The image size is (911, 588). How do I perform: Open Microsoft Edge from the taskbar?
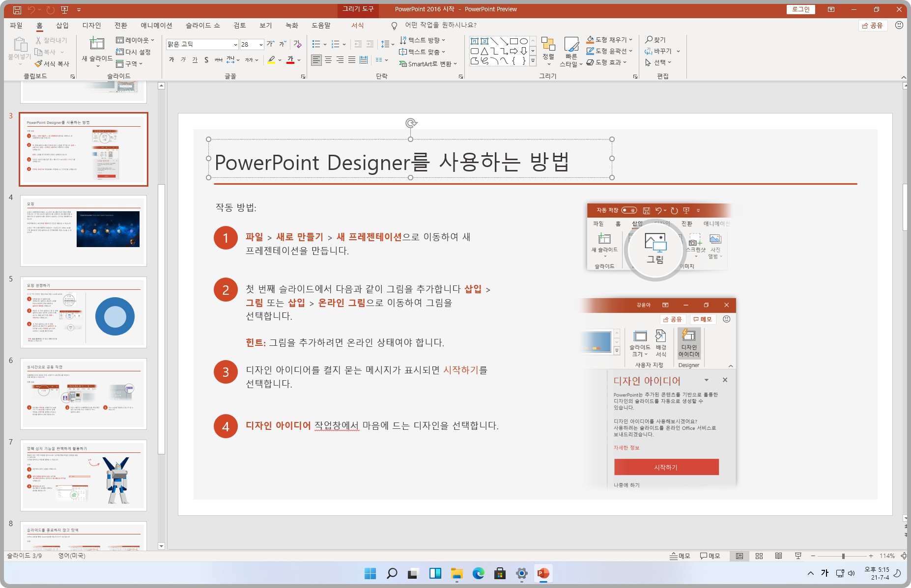(478, 573)
